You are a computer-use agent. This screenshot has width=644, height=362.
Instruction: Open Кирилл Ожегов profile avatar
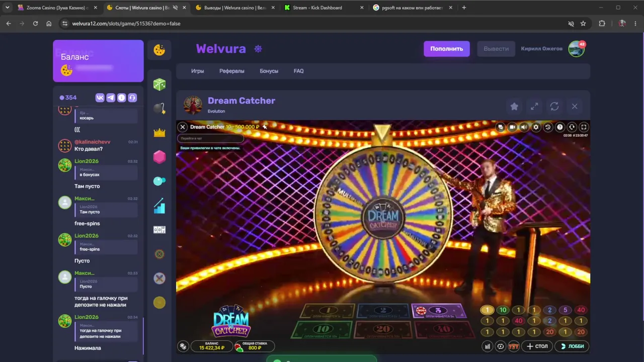point(576,49)
